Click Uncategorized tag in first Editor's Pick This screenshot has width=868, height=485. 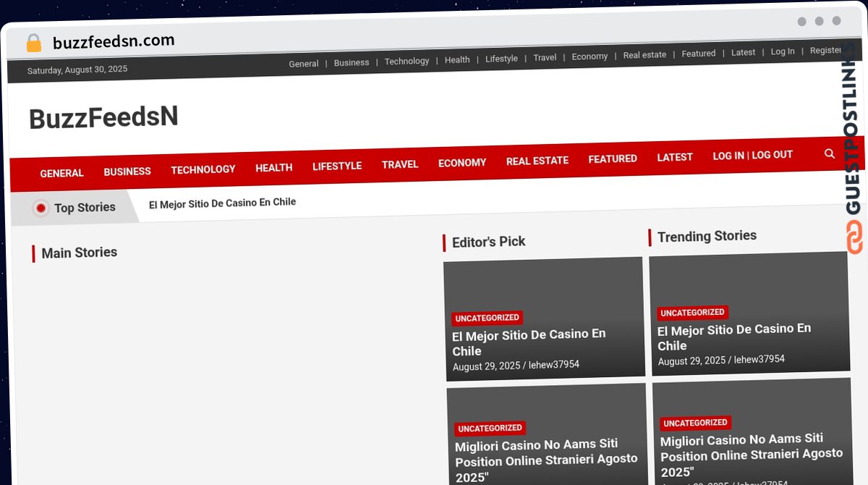coord(487,318)
